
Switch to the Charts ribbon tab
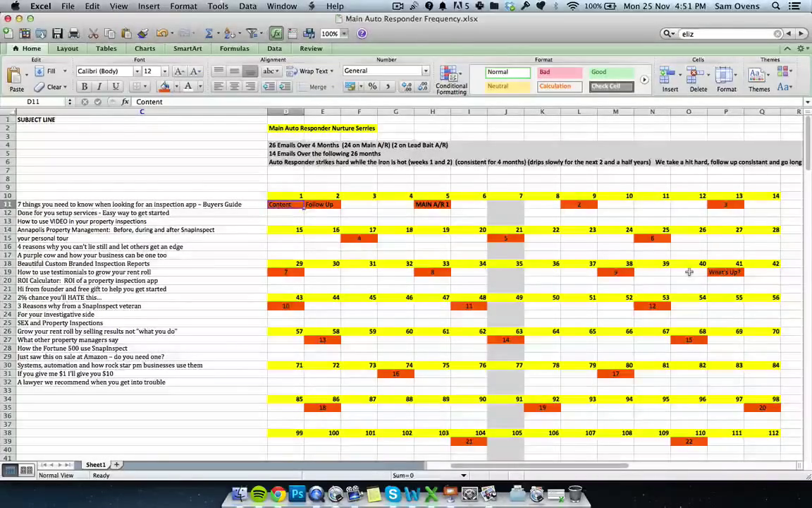(145, 48)
